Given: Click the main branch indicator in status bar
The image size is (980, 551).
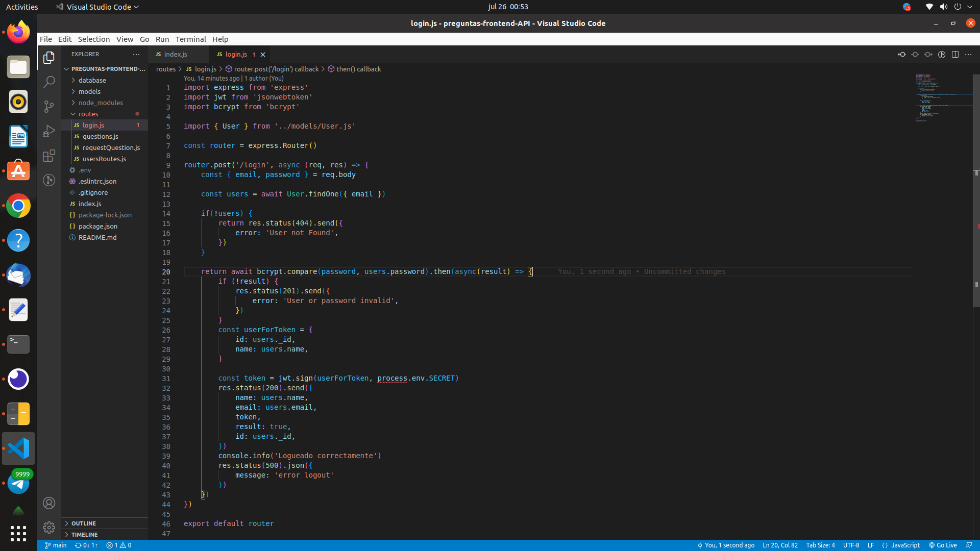Looking at the screenshot, I should pyautogui.click(x=56, y=545).
